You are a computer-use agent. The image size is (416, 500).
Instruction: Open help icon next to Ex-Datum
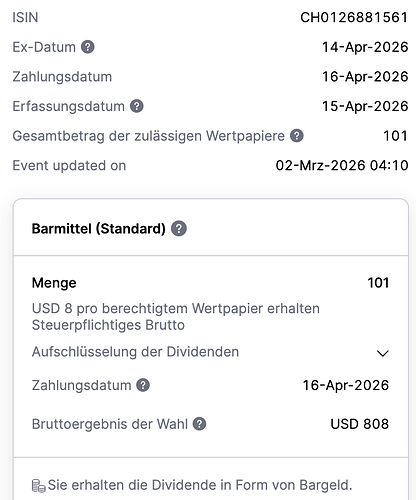88,47
